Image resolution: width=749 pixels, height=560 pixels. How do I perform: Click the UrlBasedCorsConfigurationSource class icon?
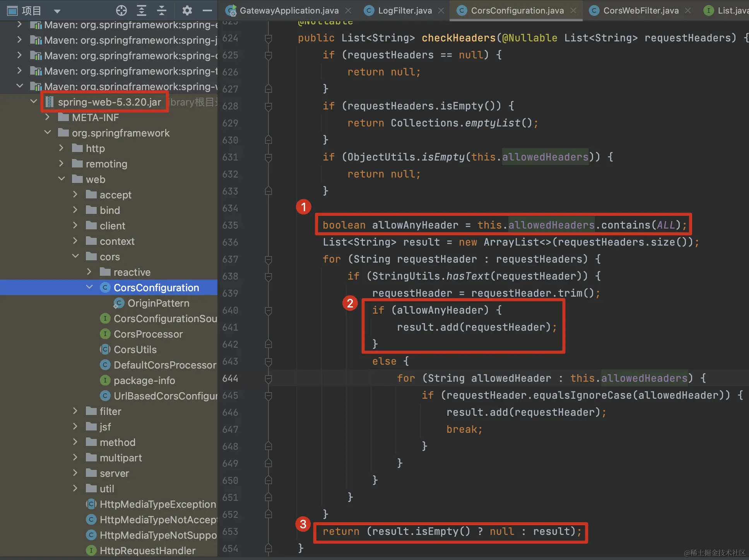coord(105,396)
